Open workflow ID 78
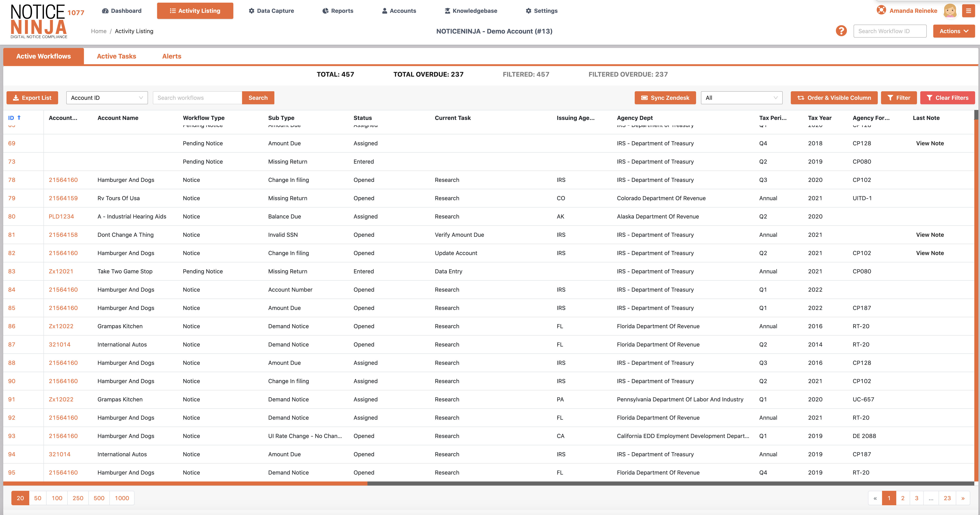Image resolution: width=980 pixels, height=515 pixels. tap(12, 180)
